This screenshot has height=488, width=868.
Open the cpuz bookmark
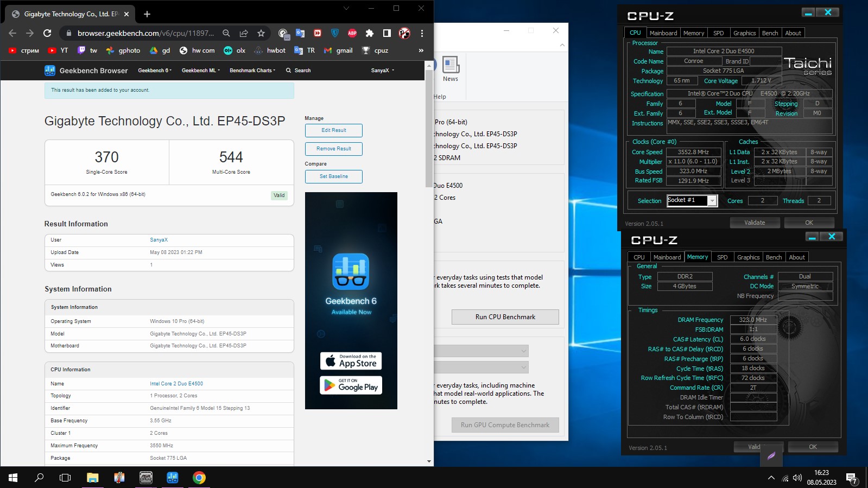[x=375, y=50]
